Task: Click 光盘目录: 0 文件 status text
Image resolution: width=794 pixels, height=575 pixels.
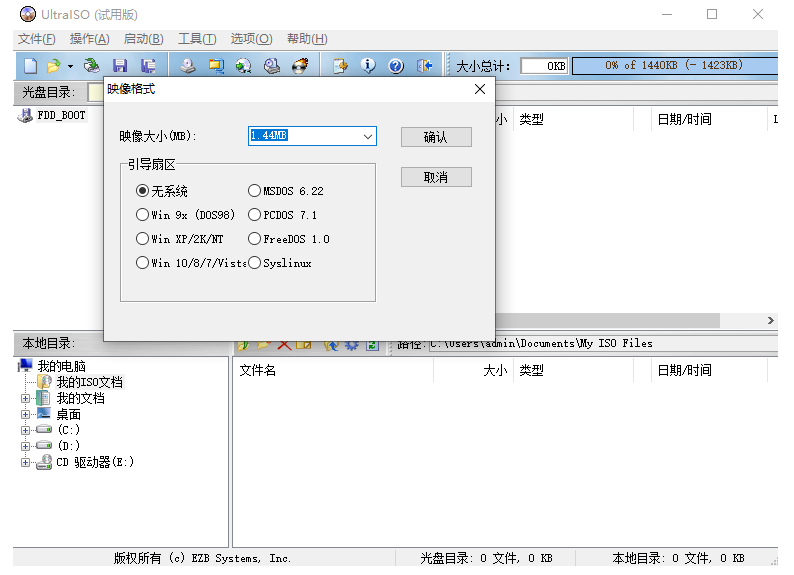Action: tap(486, 558)
